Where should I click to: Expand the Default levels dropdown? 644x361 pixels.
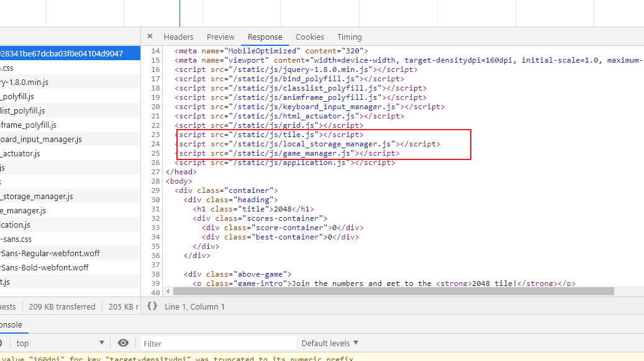[330, 343]
